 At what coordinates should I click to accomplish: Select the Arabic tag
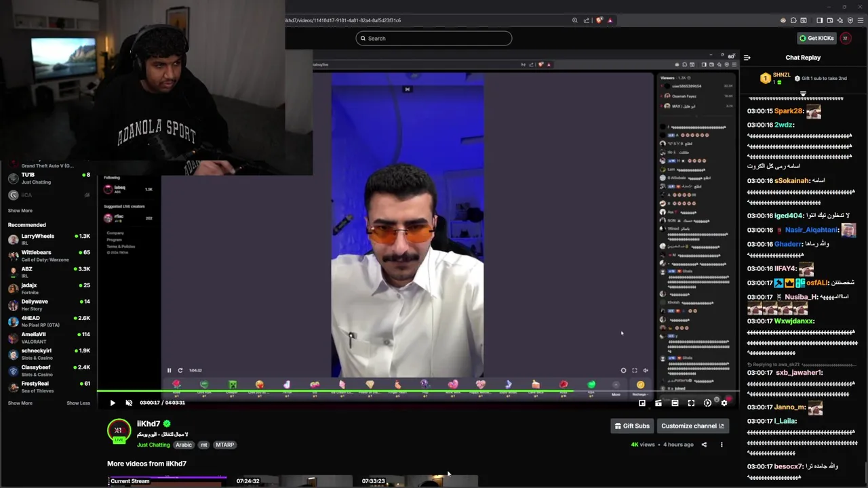click(x=184, y=445)
